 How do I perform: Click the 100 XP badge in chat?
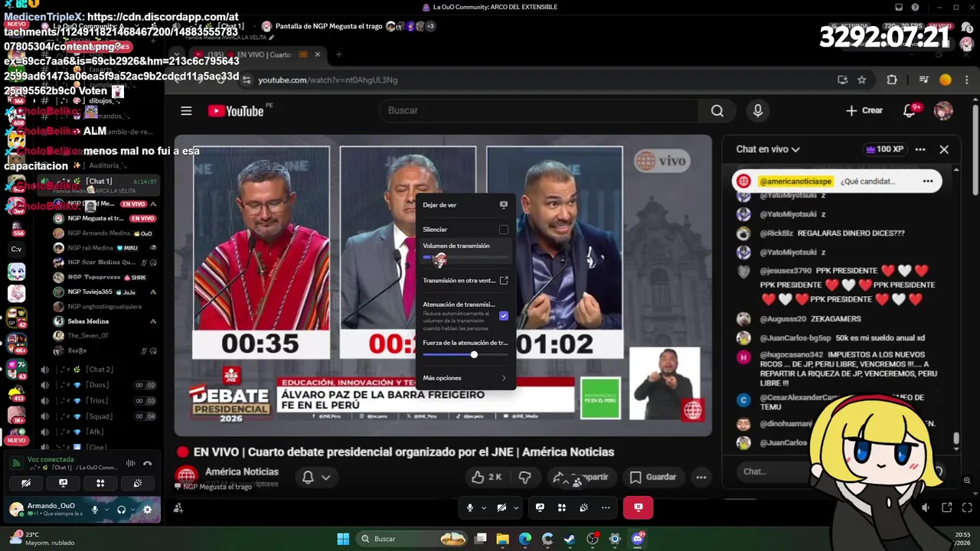coord(884,149)
